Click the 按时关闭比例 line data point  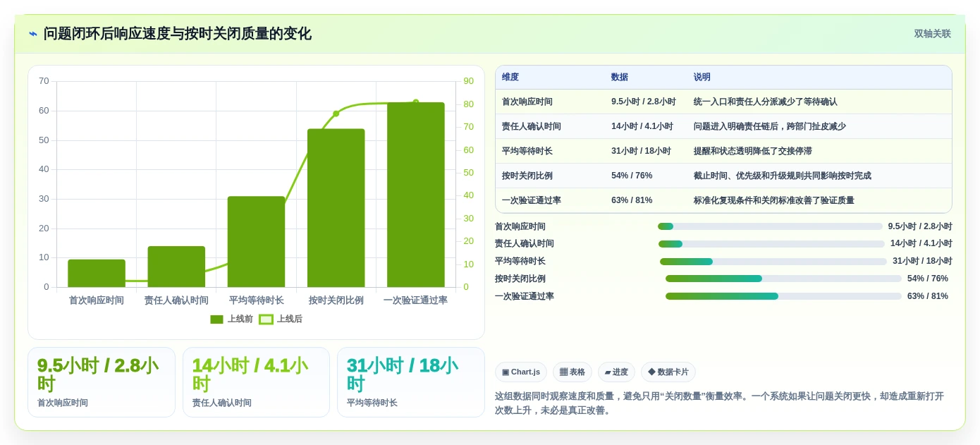[x=336, y=114]
